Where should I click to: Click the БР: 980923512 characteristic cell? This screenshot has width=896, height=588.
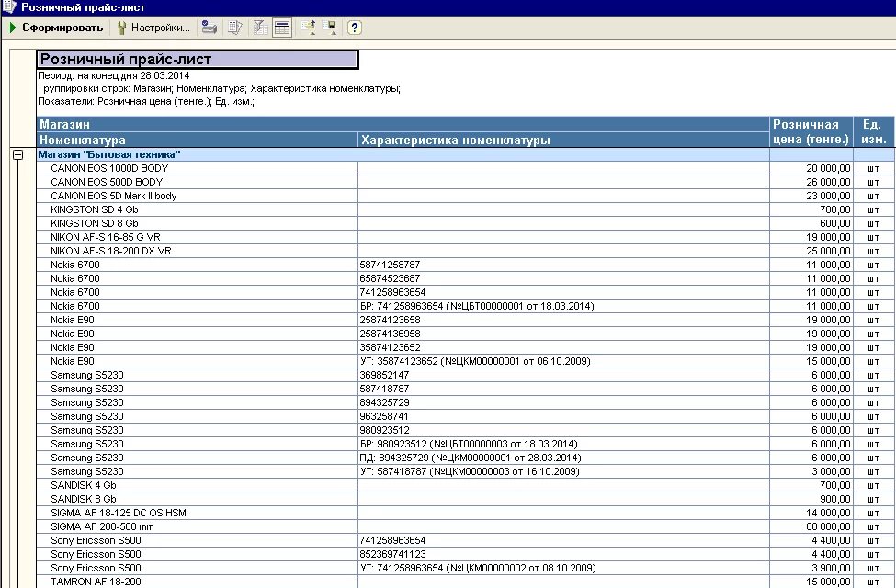563,444
